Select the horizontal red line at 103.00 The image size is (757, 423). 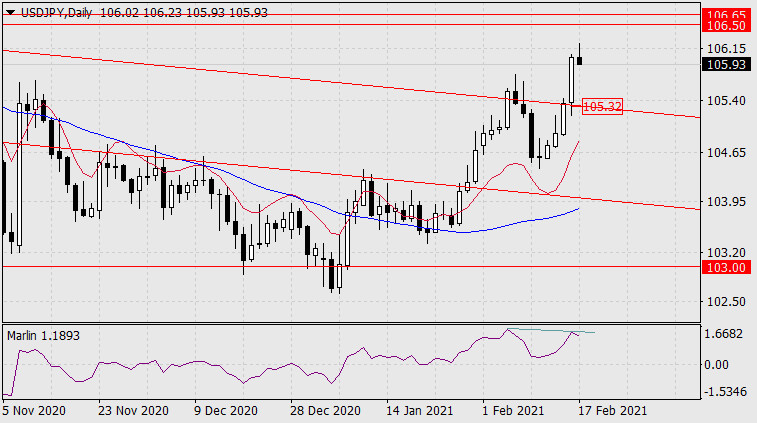point(351,267)
